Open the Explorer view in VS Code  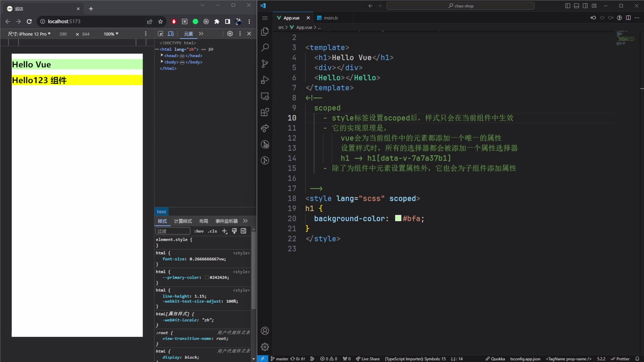coord(265,32)
